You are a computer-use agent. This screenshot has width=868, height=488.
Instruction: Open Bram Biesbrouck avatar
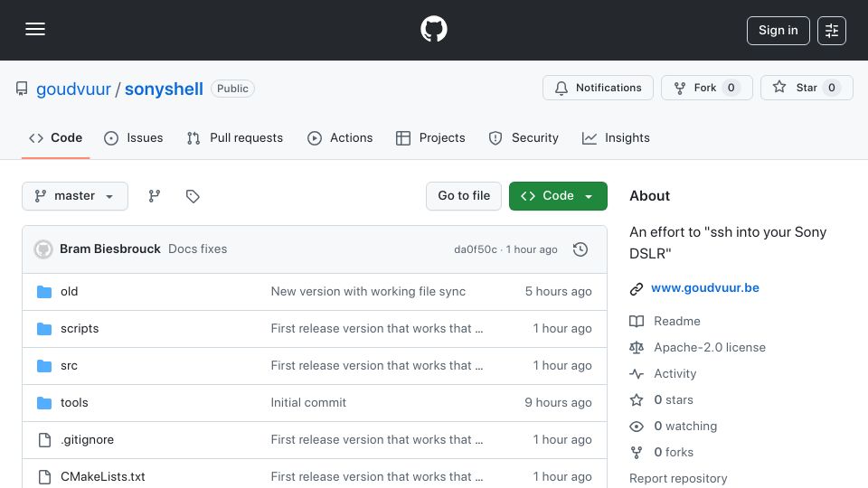tap(43, 249)
